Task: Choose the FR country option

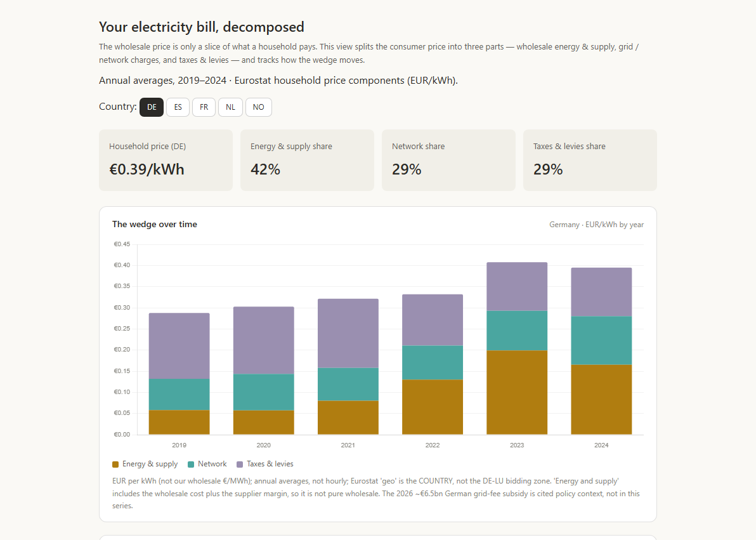Action: pyautogui.click(x=204, y=107)
